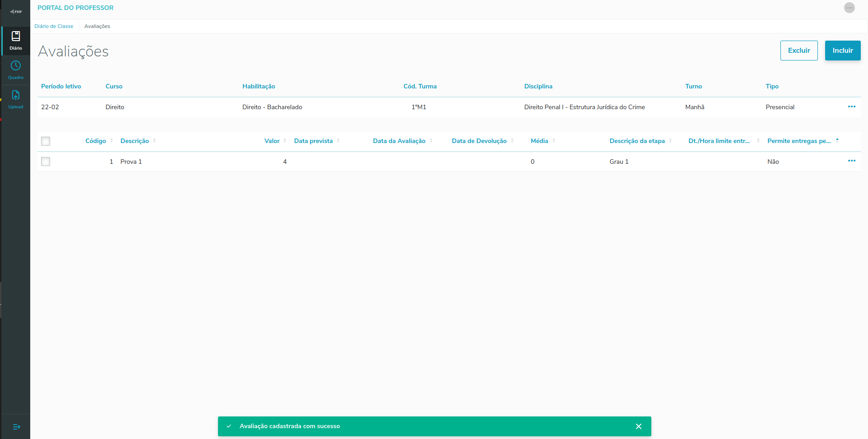Open more options for Prova 1 row

pyautogui.click(x=852, y=161)
